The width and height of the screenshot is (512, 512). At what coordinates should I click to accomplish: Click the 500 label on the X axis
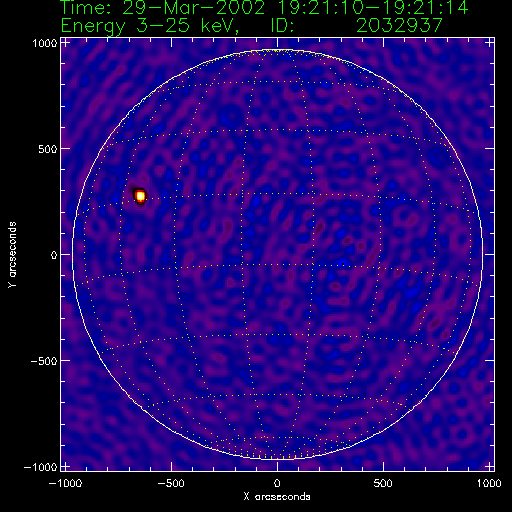pyautogui.click(x=383, y=483)
